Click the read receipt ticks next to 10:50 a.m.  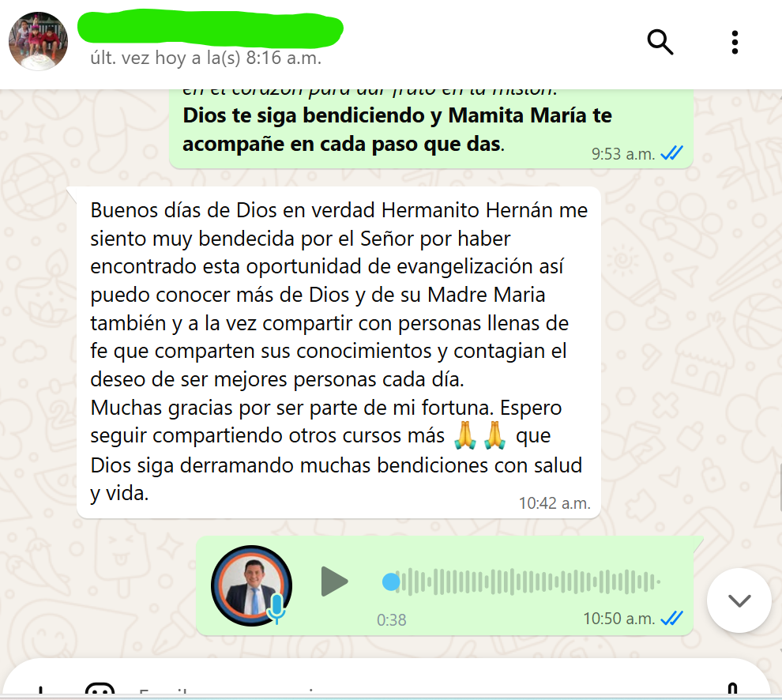tap(671, 618)
